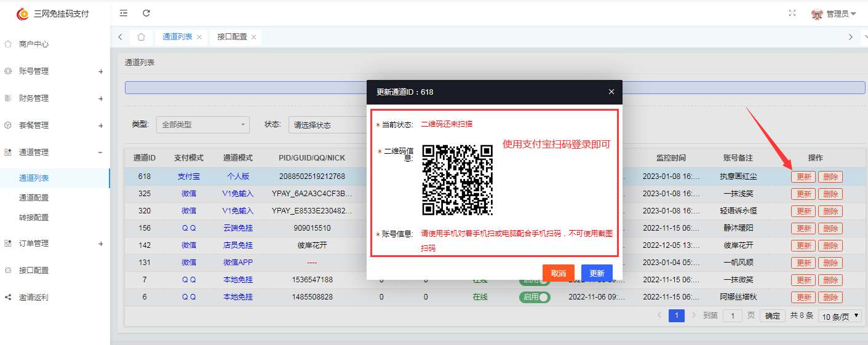
Task: Toggle the 启用 switch for channel 6
Action: [535, 297]
